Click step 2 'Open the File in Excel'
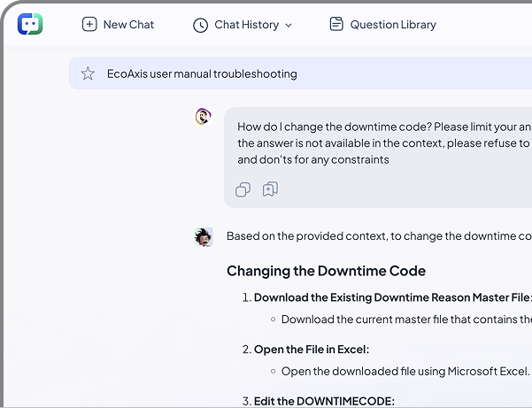 point(311,349)
